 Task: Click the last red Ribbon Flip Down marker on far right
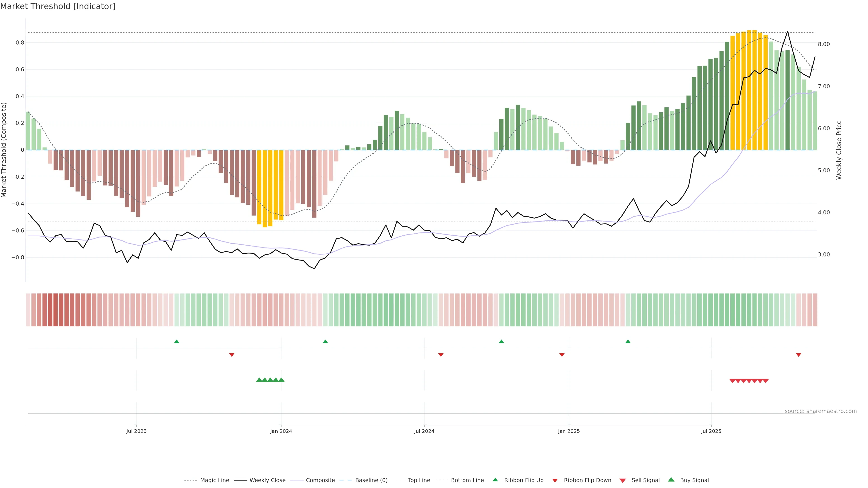click(798, 355)
